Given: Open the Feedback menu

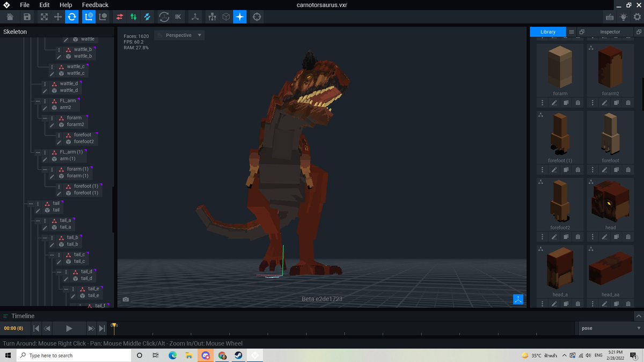Looking at the screenshot, I should click(95, 5).
